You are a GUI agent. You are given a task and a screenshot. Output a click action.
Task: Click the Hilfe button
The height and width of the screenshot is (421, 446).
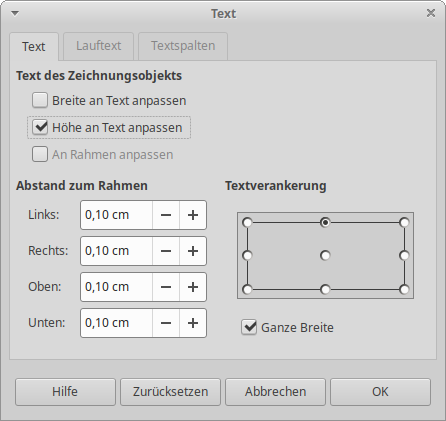tap(65, 392)
